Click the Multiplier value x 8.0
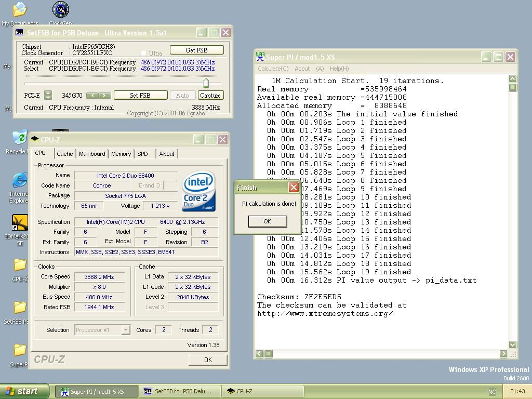The height and width of the screenshot is (399, 532). coord(99,287)
